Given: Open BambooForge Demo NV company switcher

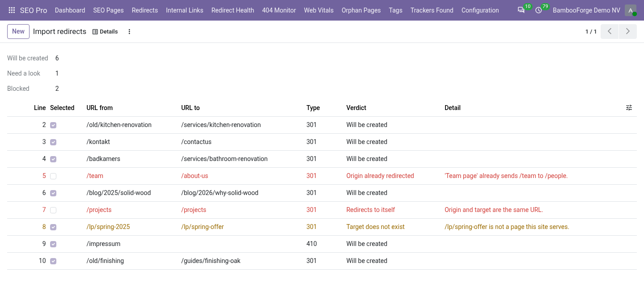Looking at the screenshot, I should click(x=586, y=10).
